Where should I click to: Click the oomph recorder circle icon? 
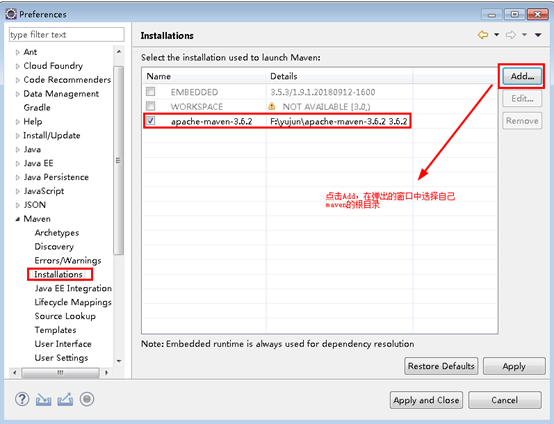(87, 399)
